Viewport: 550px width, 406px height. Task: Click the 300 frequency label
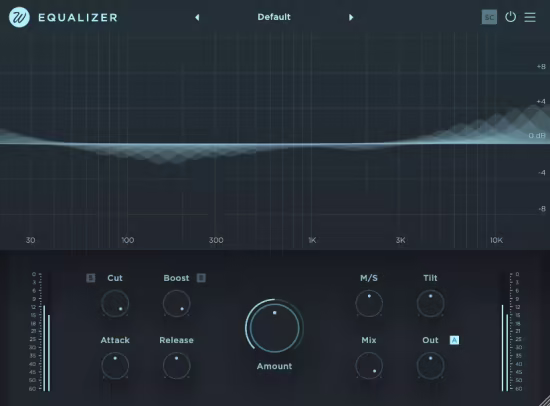(216, 240)
